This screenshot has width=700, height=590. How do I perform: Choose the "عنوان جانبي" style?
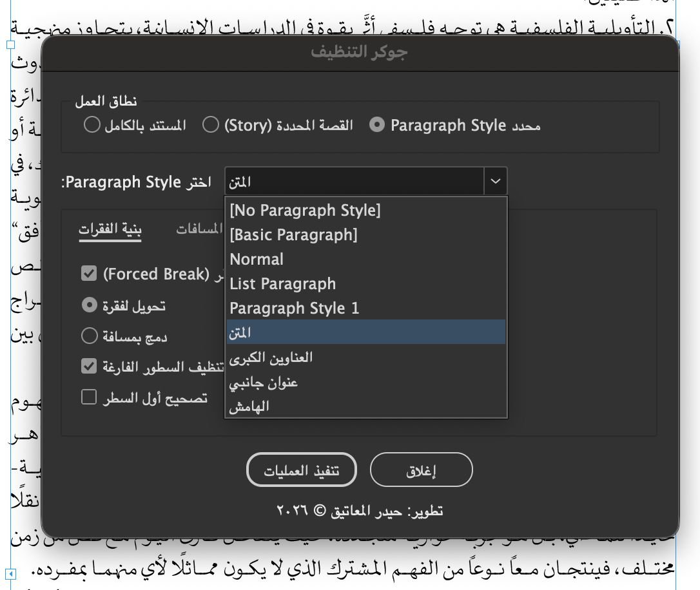263,382
